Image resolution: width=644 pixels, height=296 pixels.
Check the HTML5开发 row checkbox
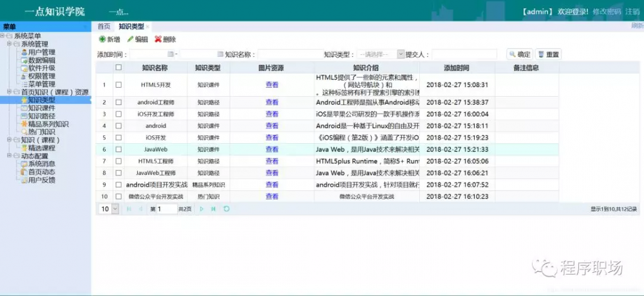coord(118,84)
